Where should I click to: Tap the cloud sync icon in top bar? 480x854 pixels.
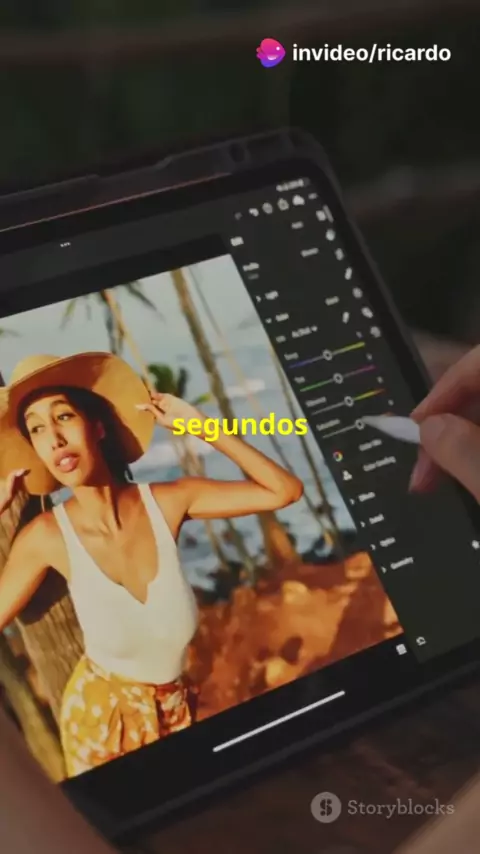(x=298, y=200)
